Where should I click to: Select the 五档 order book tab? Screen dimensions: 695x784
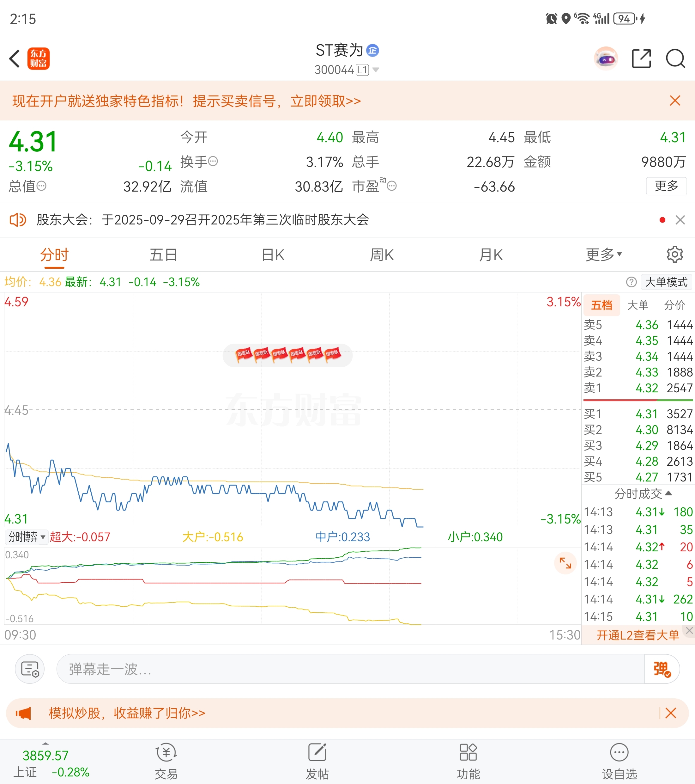(601, 305)
